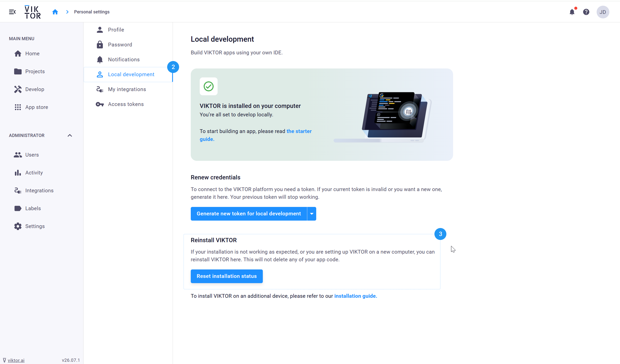Switch to the Profile settings tab
The height and width of the screenshot is (364, 620).
(x=128, y=30)
